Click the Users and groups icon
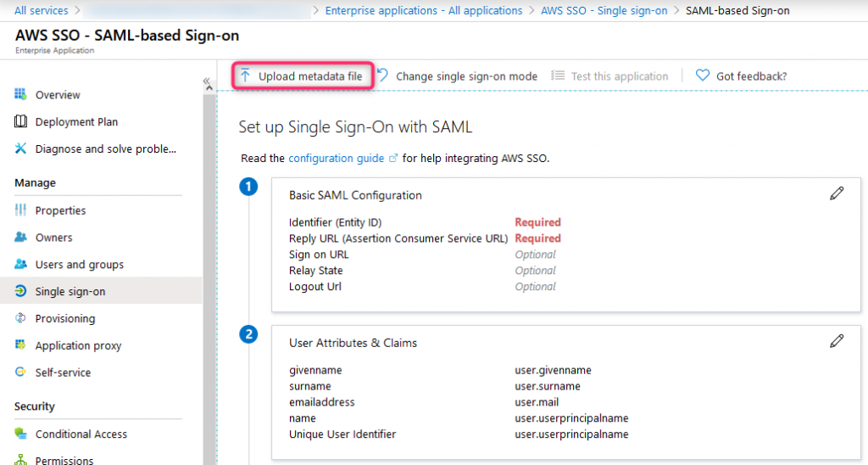868x465 pixels. (x=20, y=264)
